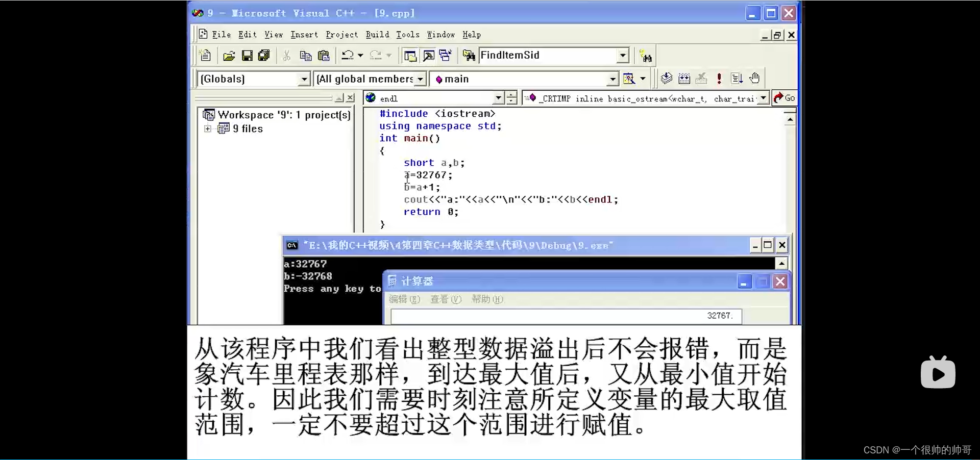The image size is (980, 460).
Task: Click the Undo arrow icon
Action: pos(348,55)
